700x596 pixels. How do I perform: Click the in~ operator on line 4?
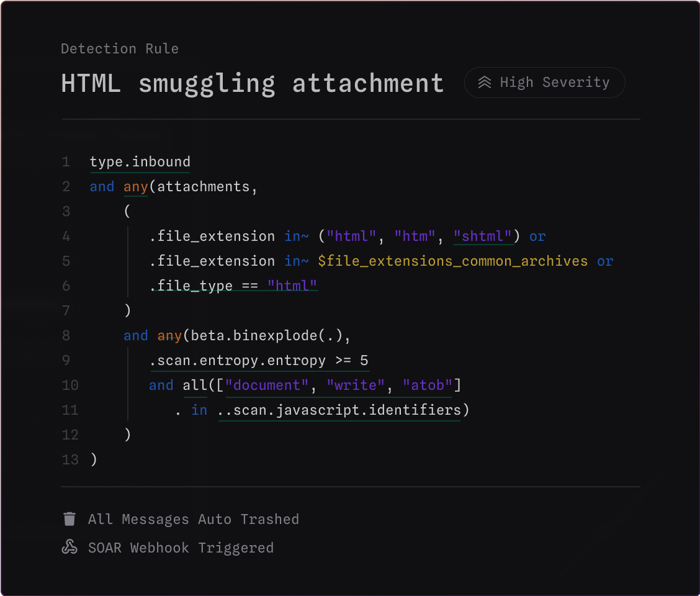click(x=297, y=236)
